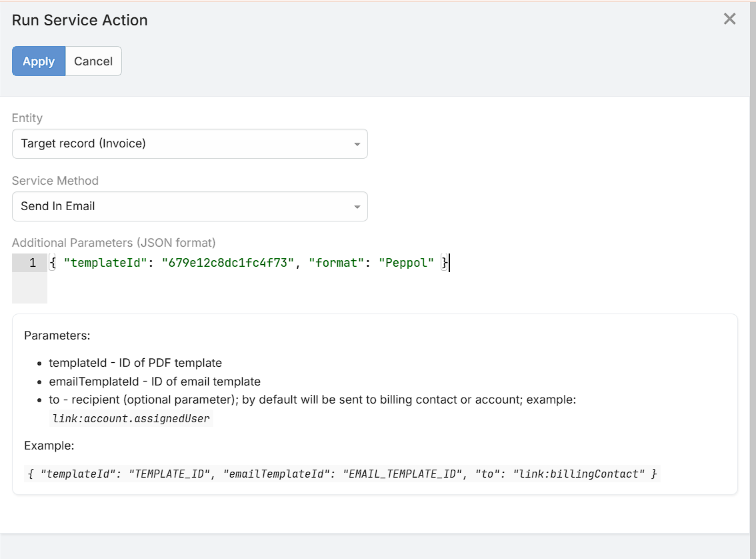Click the emailTemplateId parameter description

coord(154,382)
